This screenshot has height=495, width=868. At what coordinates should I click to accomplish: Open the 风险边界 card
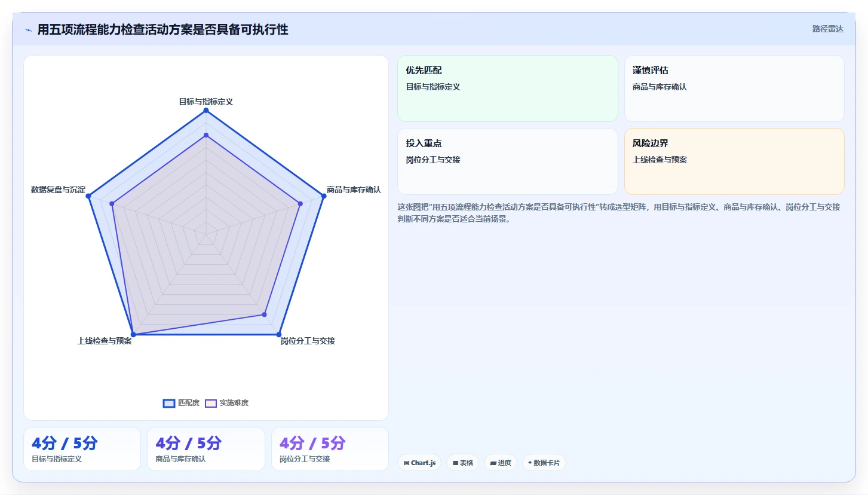(734, 161)
